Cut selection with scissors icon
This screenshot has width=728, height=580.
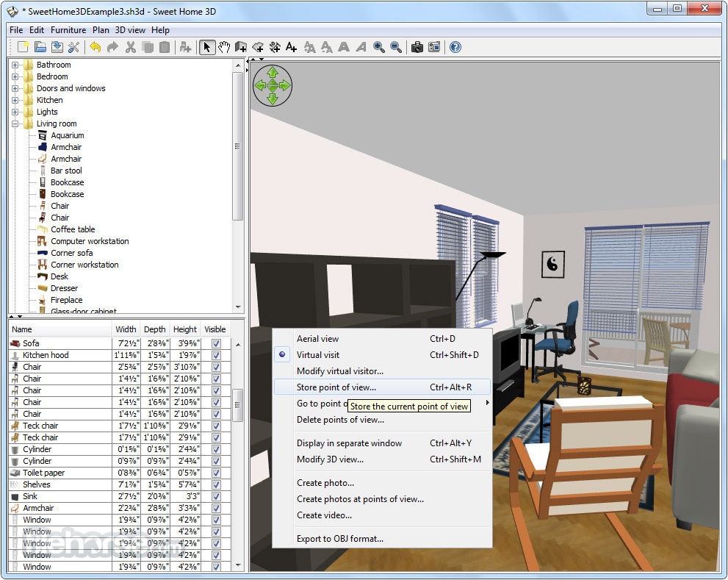coord(131,47)
